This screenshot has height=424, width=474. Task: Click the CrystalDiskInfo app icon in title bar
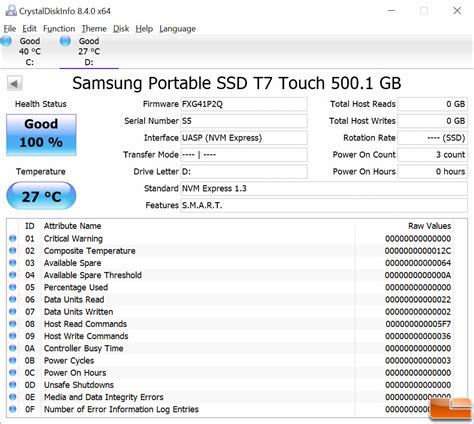click(x=11, y=11)
